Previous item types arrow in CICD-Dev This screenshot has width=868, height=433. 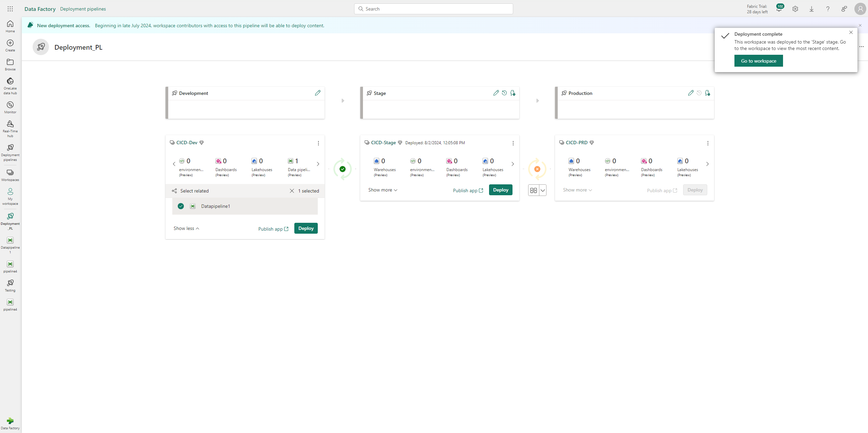[x=174, y=164]
